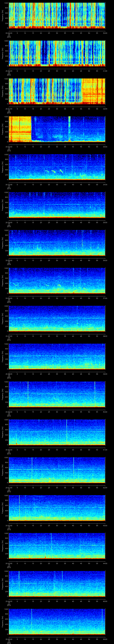Open the spectrogram panel starting at 20:37:00
This screenshot has width=114, height=644.
pyautogui.click(x=57, y=318)
